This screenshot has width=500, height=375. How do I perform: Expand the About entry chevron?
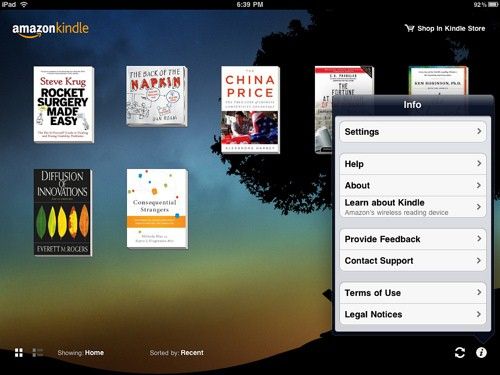point(479,185)
